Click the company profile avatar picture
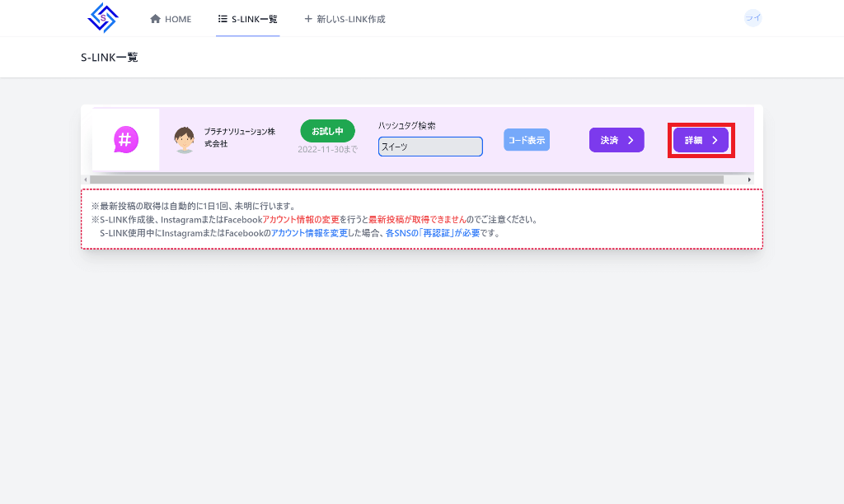 click(x=185, y=139)
